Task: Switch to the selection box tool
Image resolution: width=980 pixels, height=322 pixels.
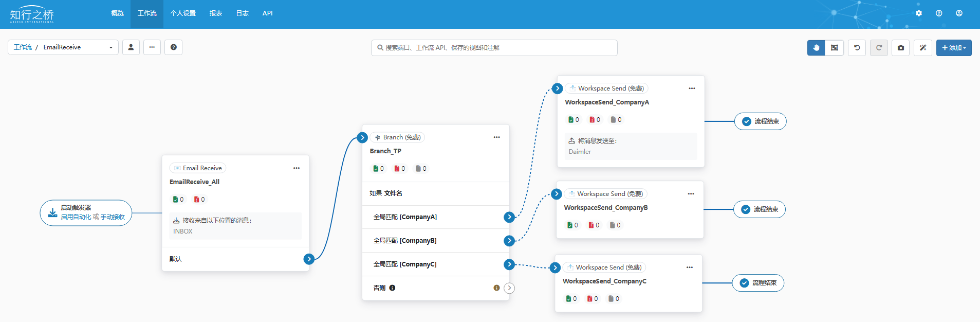Action: point(834,48)
